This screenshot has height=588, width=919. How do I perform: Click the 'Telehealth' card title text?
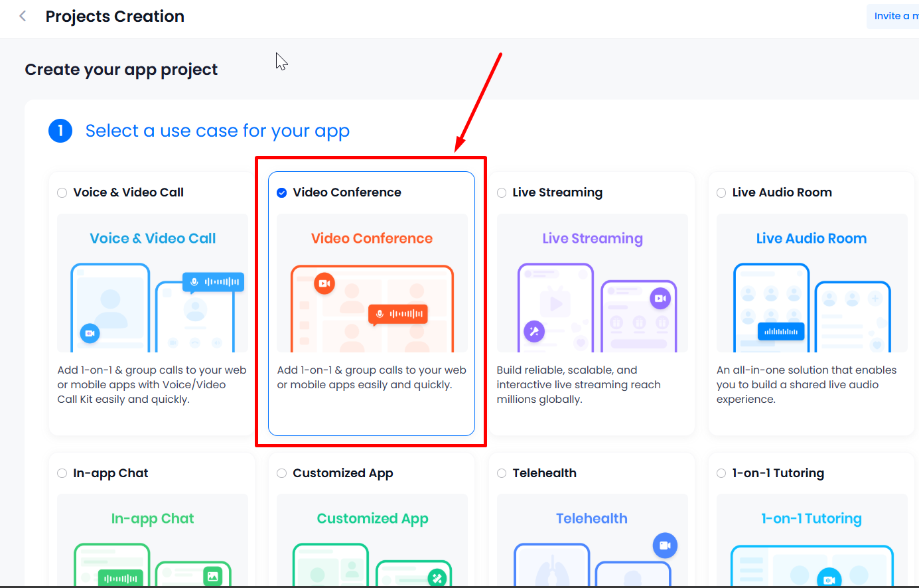(544, 473)
